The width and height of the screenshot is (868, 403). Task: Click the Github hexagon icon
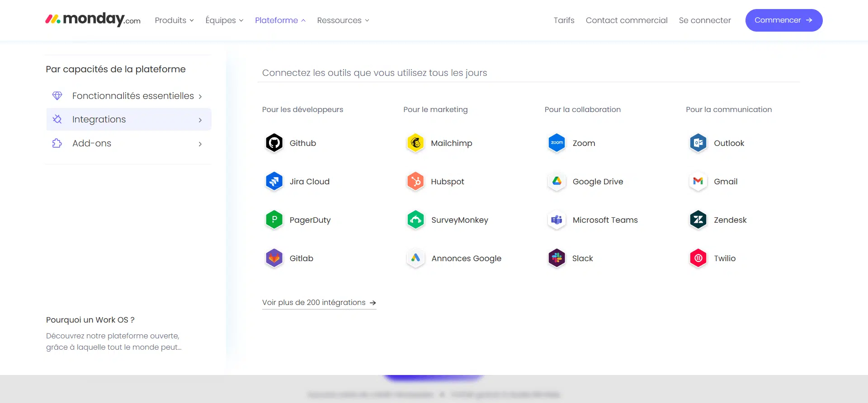coord(274,143)
